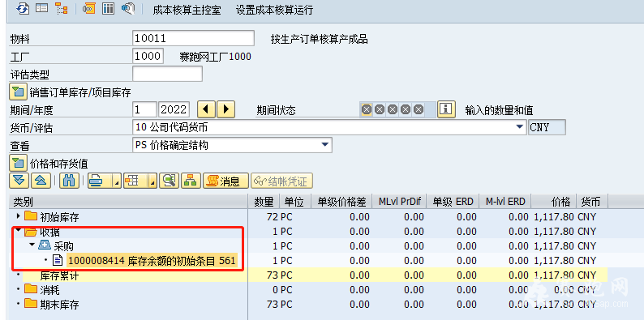Image resolution: width=644 pixels, height=320 pixels.
Task: Go to next period with right arrow
Action: pyautogui.click(x=225, y=109)
